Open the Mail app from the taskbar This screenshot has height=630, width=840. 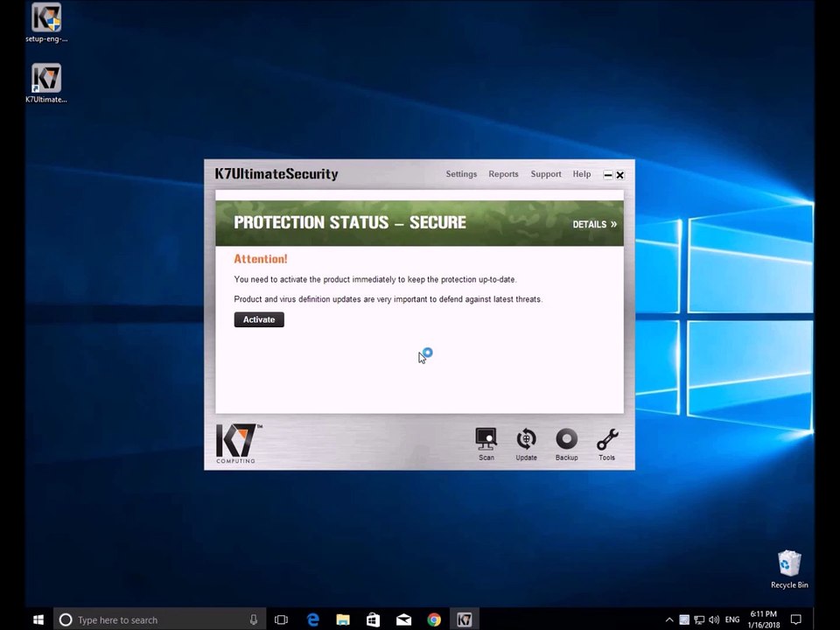[x=404, y=619]
